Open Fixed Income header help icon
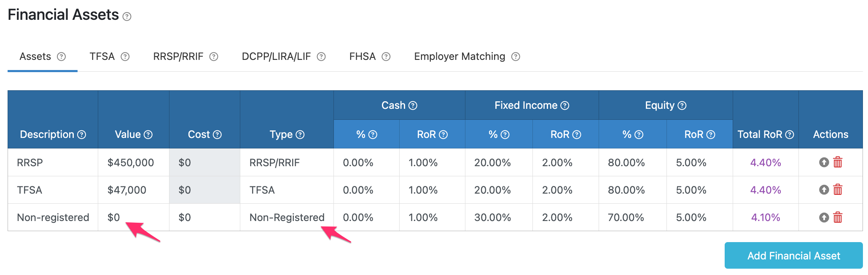This screenshot has width=868, height=275. [x=565, y=105]
